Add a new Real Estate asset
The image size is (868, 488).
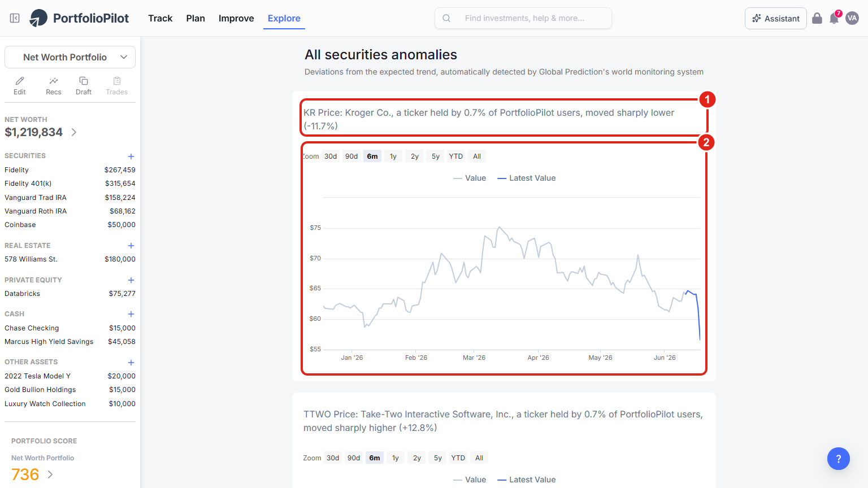131,246
